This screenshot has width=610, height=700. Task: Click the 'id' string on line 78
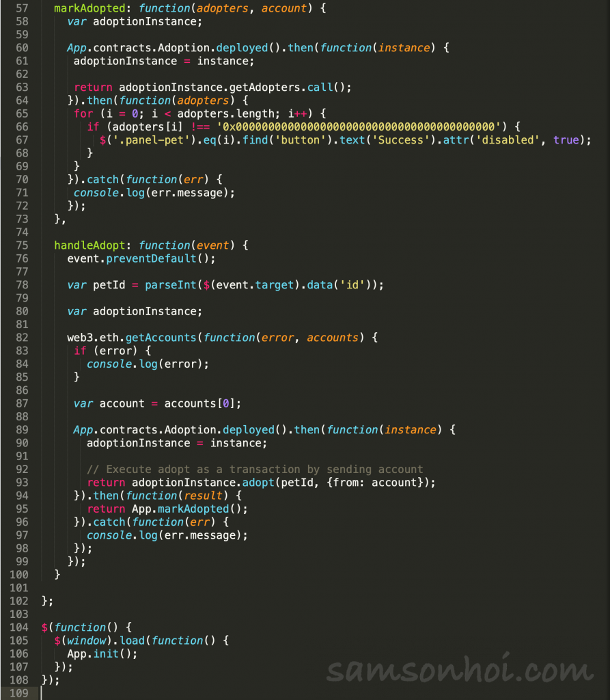tap(352, 285)
